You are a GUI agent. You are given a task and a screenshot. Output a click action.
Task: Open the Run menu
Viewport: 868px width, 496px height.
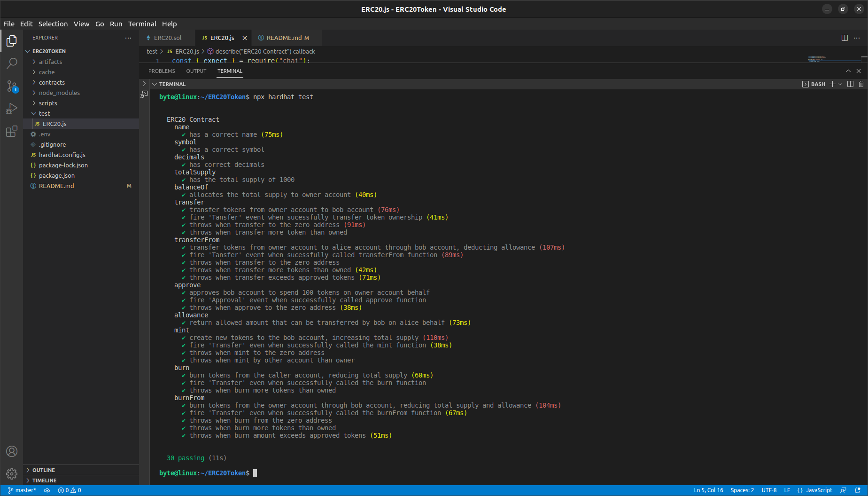[116, 24]
